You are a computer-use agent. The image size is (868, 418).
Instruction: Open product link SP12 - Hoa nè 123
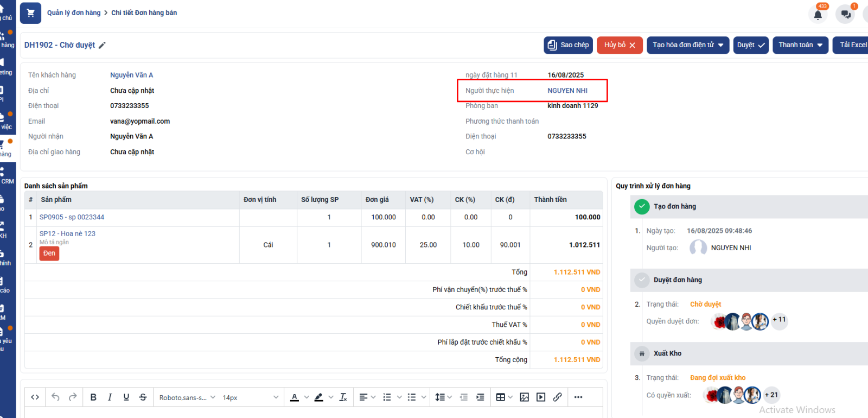[67, 233]
